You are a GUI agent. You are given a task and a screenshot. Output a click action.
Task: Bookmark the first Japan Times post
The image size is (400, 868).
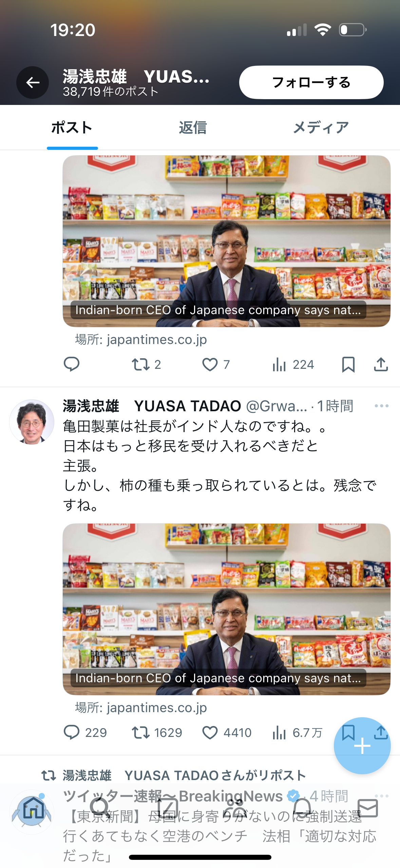point(348,364)
